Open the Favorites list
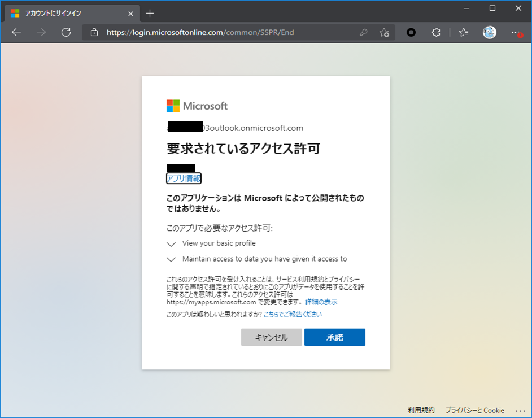This screenshot has width=532, height=418. [464, 32]
